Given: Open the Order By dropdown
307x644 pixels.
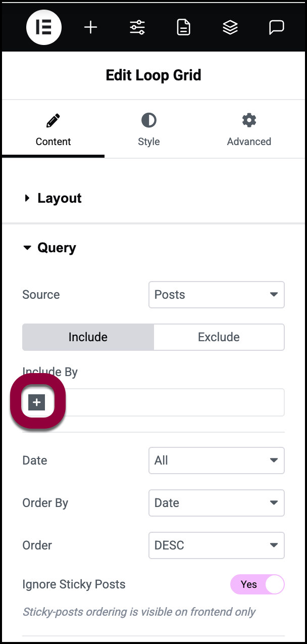Looking at the screenshot, I should click(216, 503).
